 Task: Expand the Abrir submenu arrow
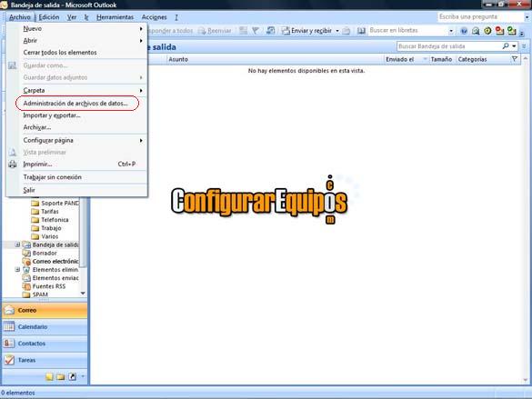click(141, 41)
